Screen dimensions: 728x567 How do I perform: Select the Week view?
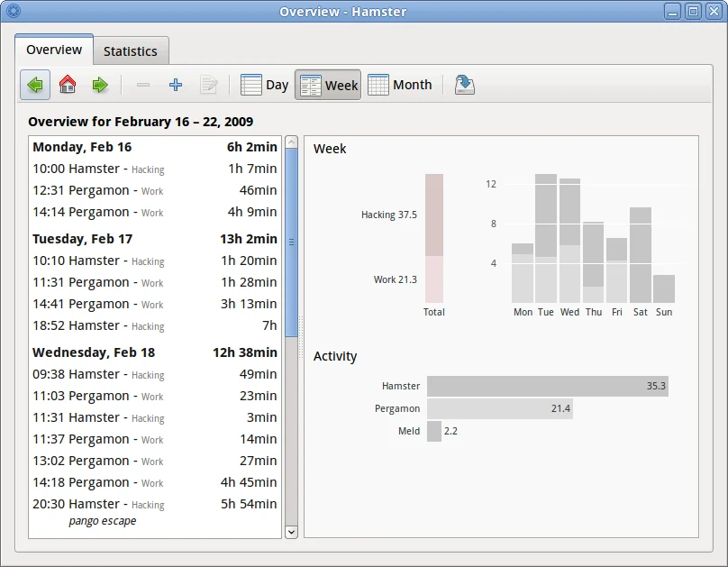pyautogui.click(x=328, y=84)
